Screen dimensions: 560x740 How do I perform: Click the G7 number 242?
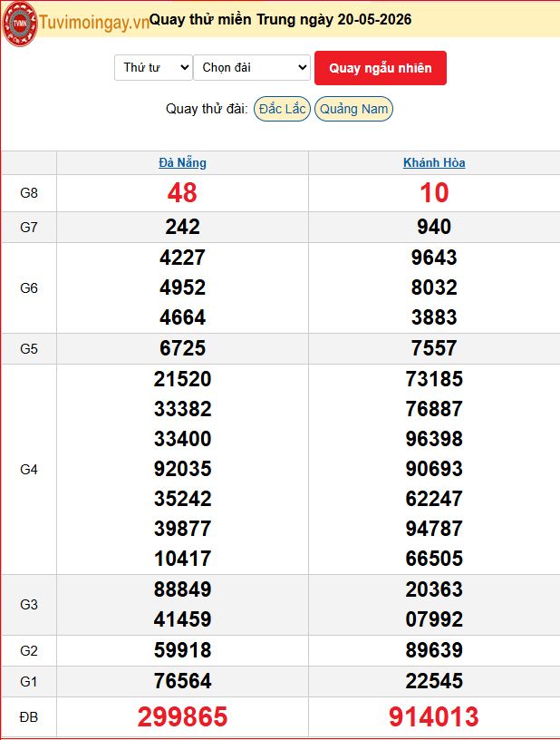coord(182,227)
